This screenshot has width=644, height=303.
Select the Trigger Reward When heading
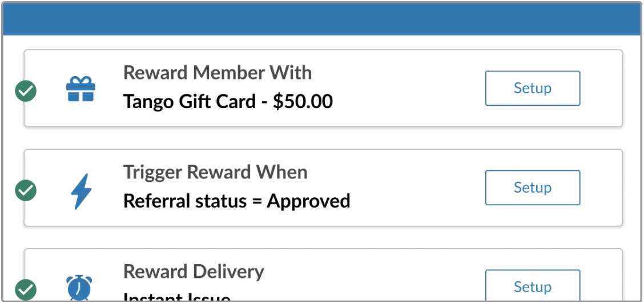coord(215,172)
